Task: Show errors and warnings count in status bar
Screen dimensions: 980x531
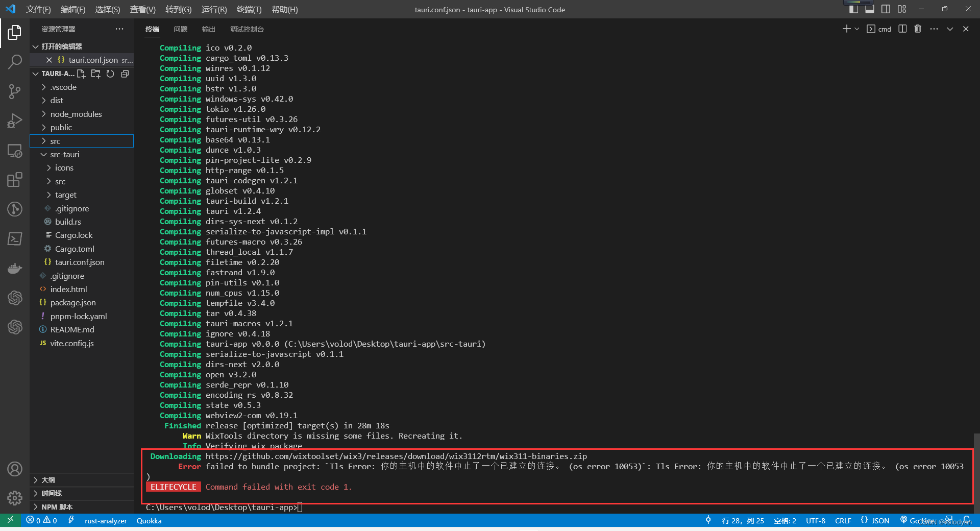Action: (42, 520)
